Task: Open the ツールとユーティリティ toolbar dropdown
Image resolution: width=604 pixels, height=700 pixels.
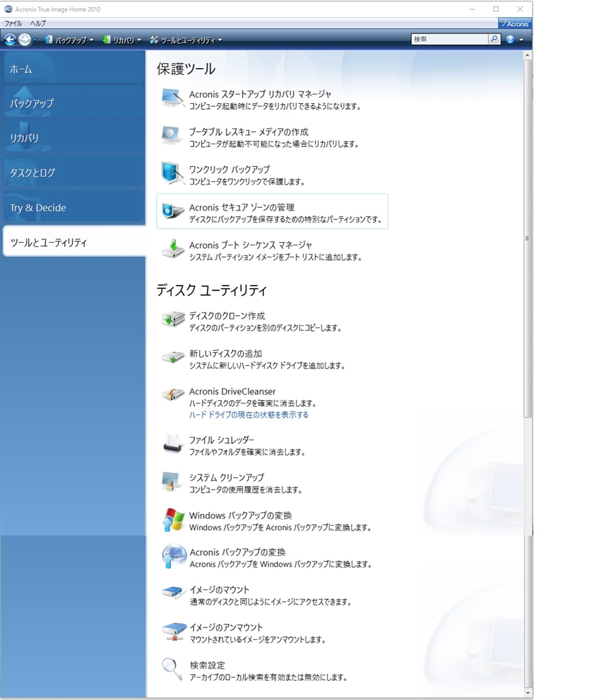Action: click(186, 40)
